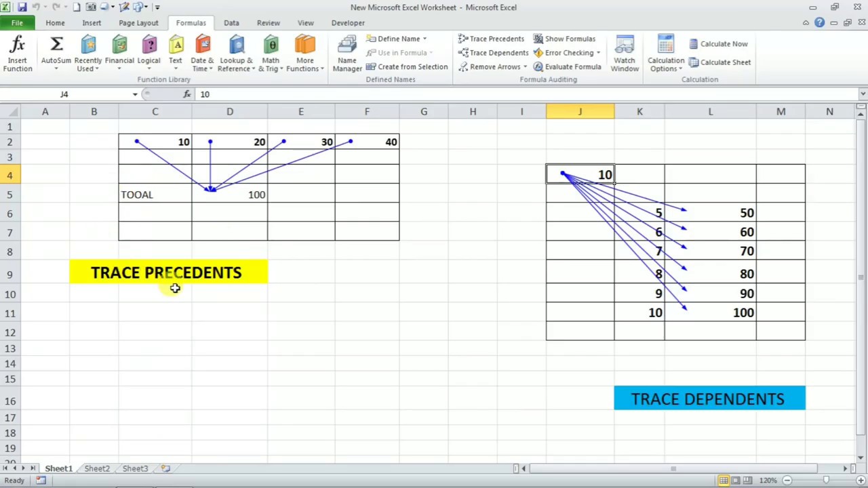Click the zoom slider handle

tap(826, 481)
